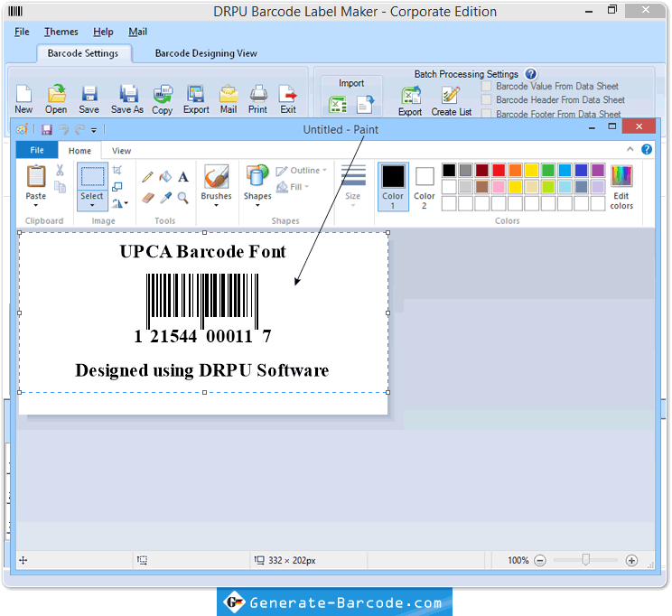The image size is (672, 616).
Task: Click the Generate-Barcode.com logo banner
Action: [x=334, y=602]
